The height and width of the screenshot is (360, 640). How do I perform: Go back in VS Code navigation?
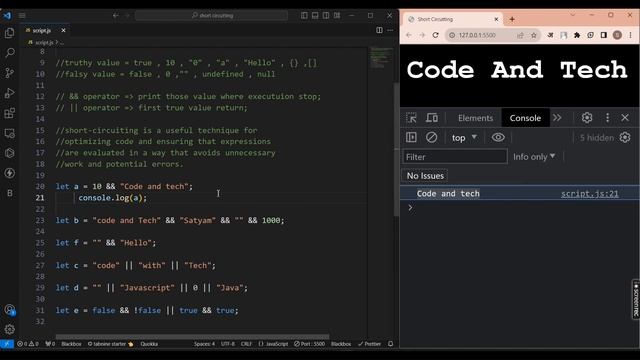click(116, 16)
